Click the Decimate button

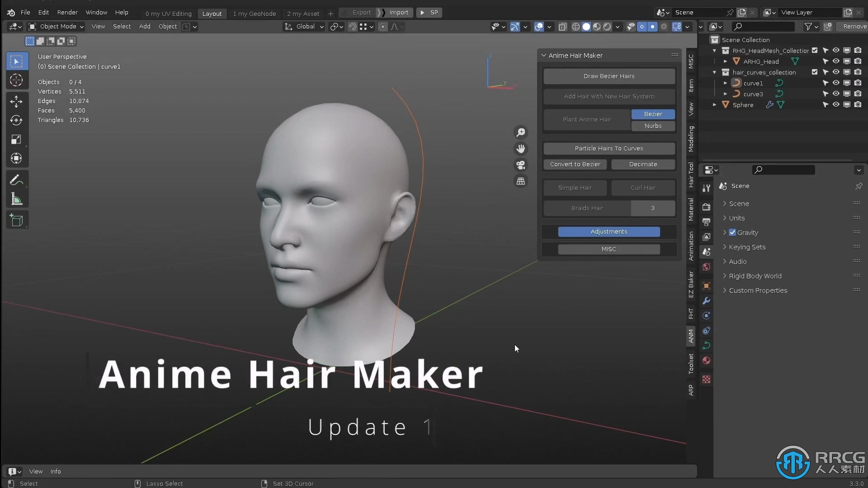pos(643,164)
